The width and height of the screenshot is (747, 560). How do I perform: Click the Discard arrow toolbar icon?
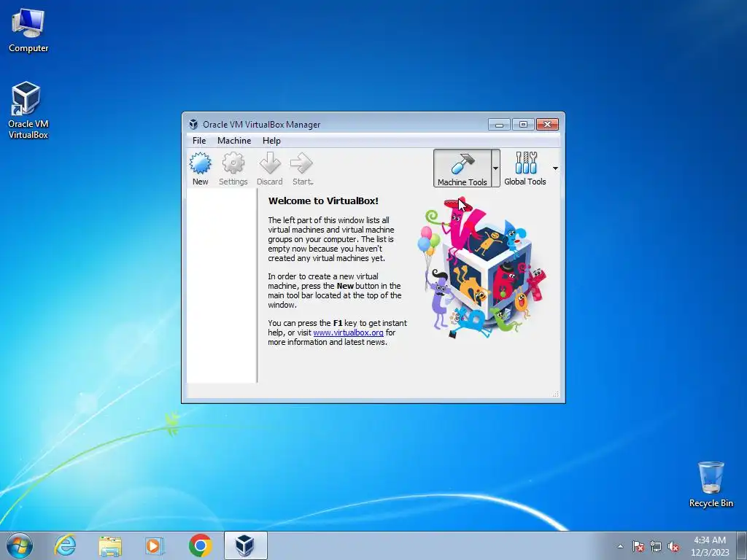tap(270, 168)
